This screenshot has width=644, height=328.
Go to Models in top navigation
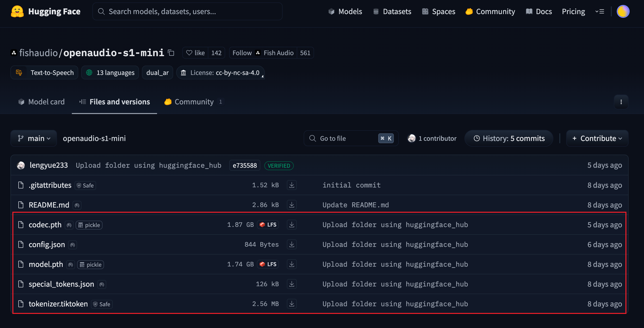[345, 11]
